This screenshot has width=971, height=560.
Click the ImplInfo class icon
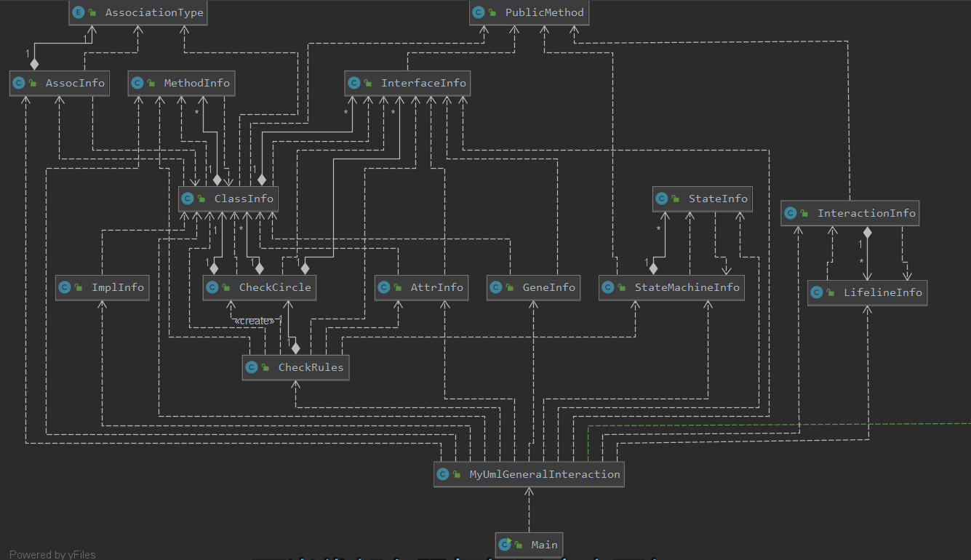tap(65, 287)
